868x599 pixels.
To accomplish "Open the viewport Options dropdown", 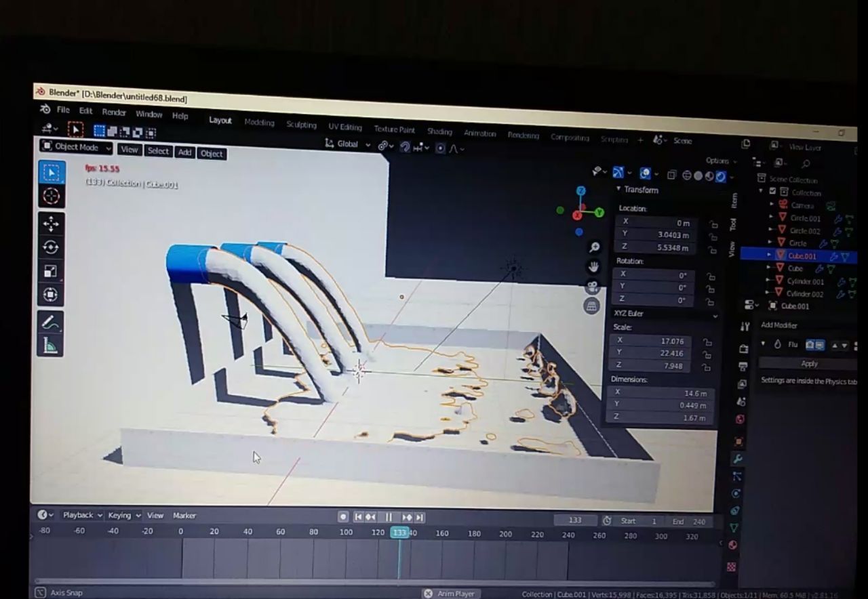I will [x=721, y=161].
